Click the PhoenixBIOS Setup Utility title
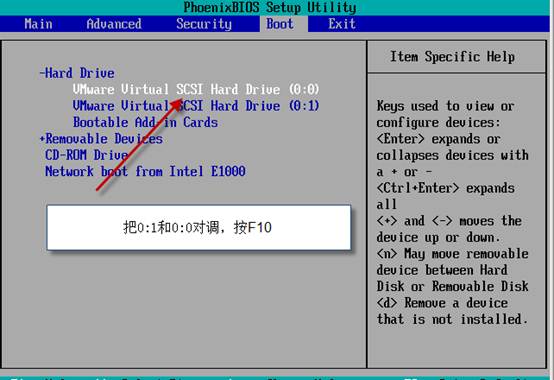The height and width of the screenshot is (380, 554). click(x=270, y=7)
